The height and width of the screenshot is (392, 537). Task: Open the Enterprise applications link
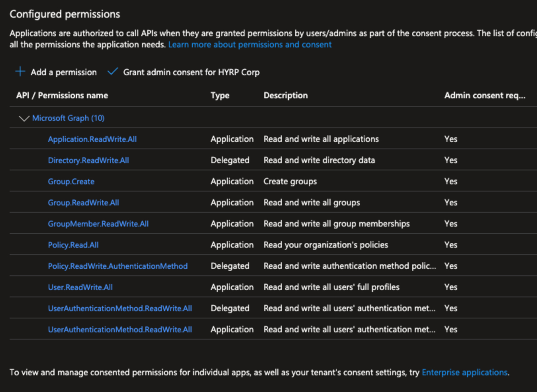(465, 372)
